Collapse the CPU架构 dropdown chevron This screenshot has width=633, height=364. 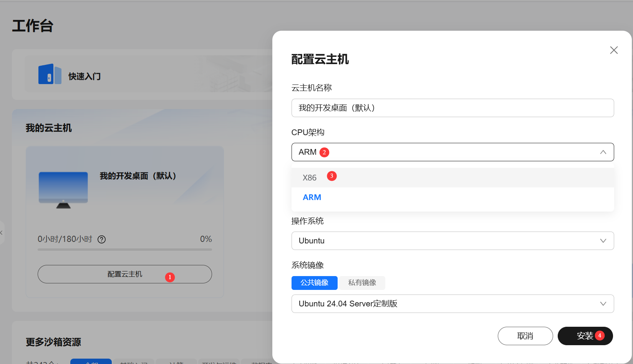pyautogui.click(x=602, y=152)
